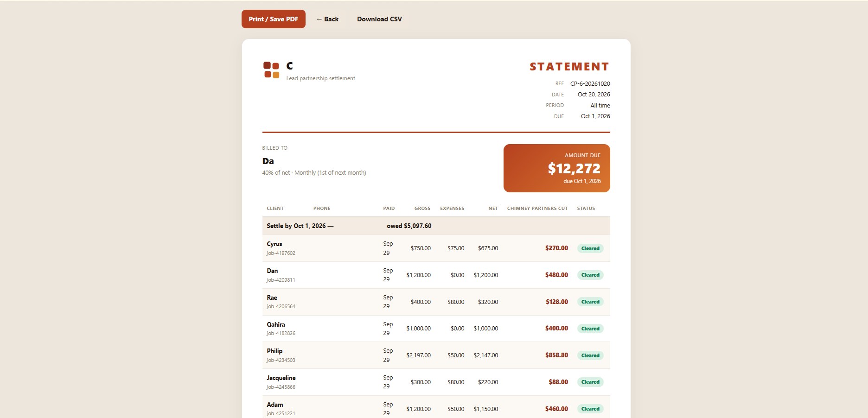This screenshot has height=418, width=868.
Task: Download the statement as CSV
Action: point(379,19)
